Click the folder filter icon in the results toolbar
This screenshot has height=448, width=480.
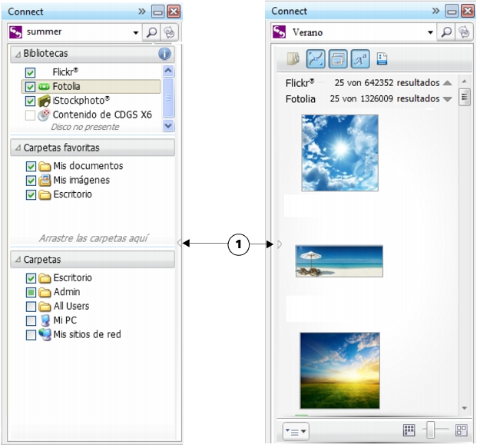click(x=293, y=59)
